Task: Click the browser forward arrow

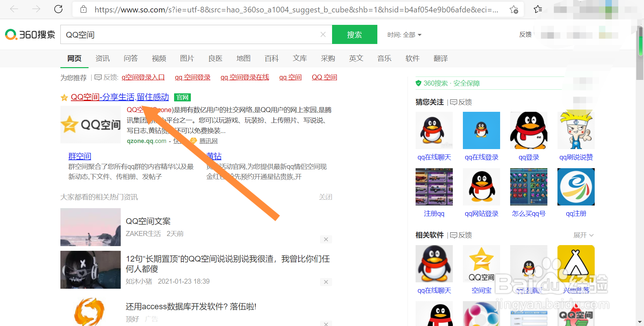Action: (x=36, y=9)
